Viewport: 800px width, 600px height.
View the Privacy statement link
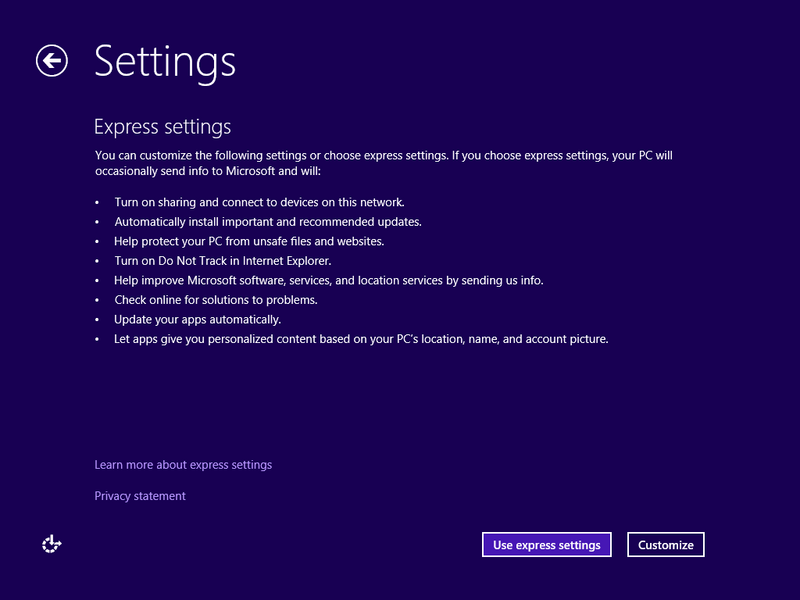pyautogui.click(x=139, y=496)
